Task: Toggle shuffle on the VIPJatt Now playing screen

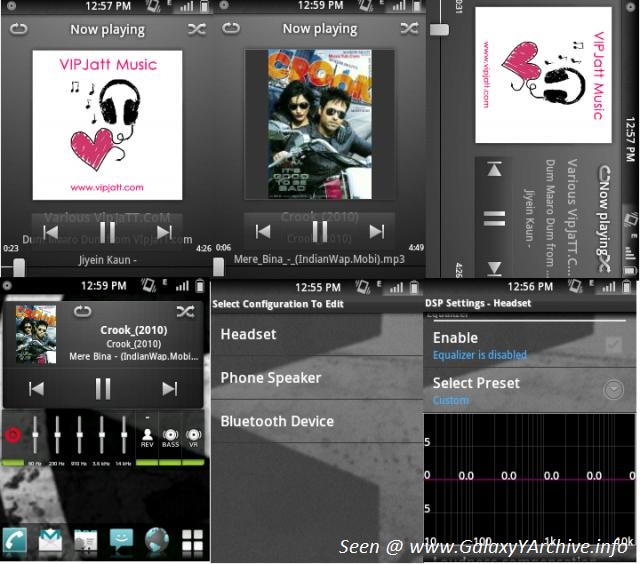Action: coord(197,29)
